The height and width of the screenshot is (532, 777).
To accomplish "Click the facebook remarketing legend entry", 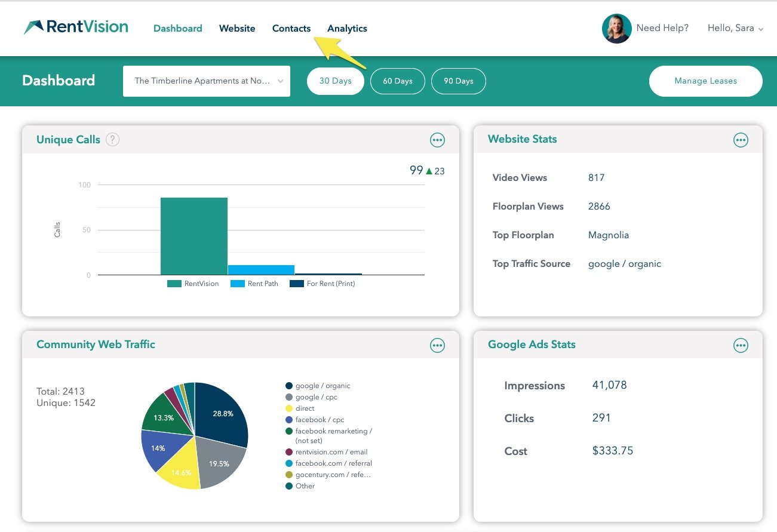I will [x=329, y=436].
